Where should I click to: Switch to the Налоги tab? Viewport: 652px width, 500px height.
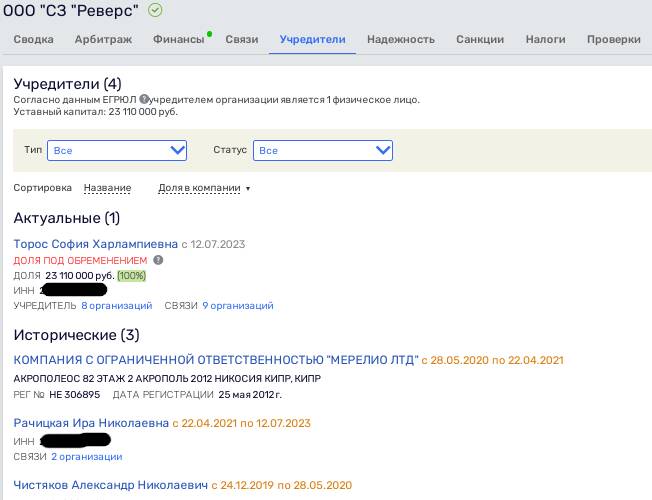tap(546, 40)
